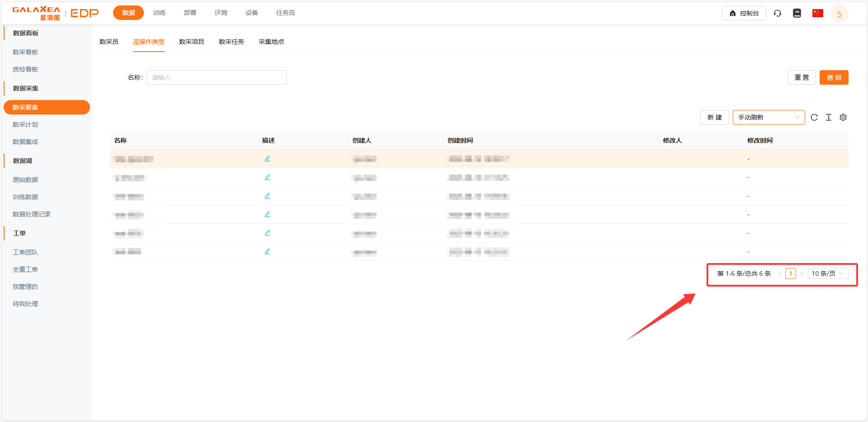Click the 查询 search button
This screenshot has height=422, width=868.
834,77
